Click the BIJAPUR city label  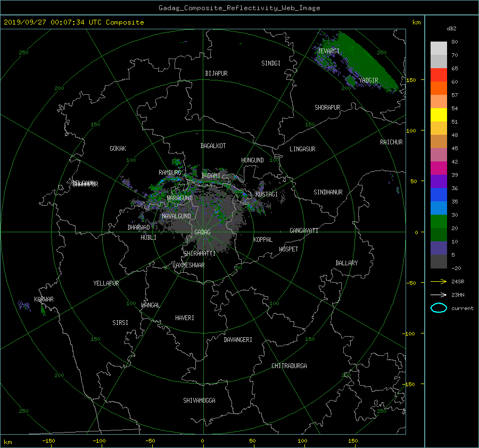pos(216,74)
